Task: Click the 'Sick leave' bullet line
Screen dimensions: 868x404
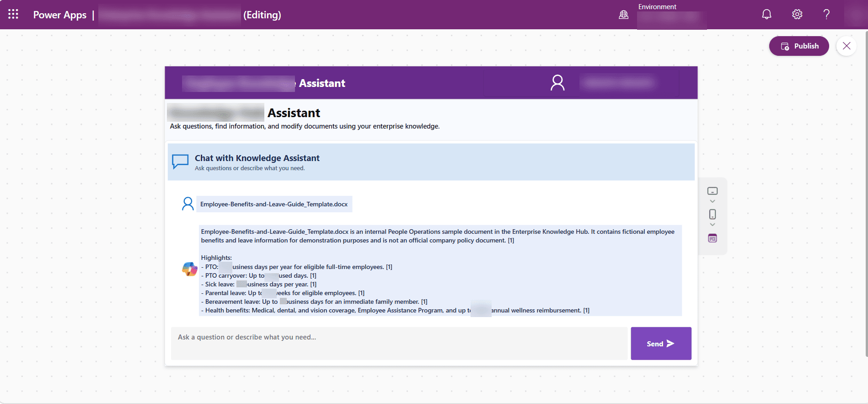Action: tap(259, 284)
